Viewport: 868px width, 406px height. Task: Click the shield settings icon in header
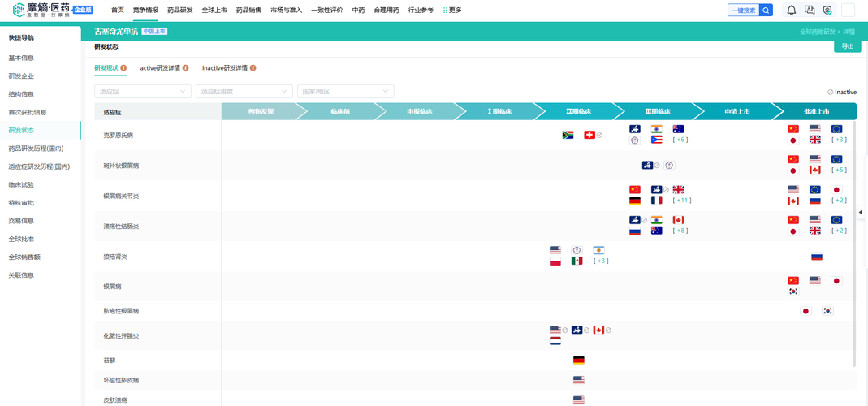[827, 10]
